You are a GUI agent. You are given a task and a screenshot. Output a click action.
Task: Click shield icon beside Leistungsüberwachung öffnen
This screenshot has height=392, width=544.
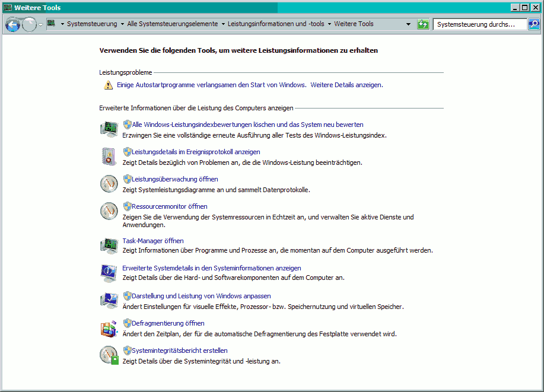pyautogui.click(x=127, y=179)
